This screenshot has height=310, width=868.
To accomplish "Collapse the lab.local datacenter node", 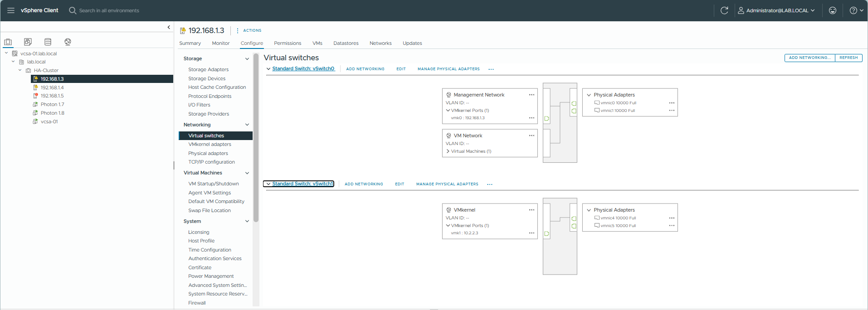I will [13, 62].
